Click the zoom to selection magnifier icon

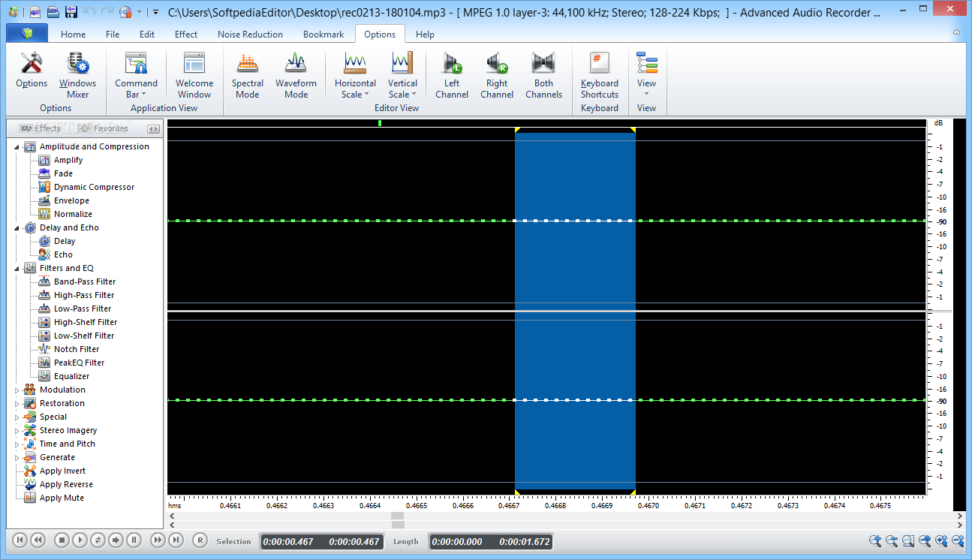(908, 540)
